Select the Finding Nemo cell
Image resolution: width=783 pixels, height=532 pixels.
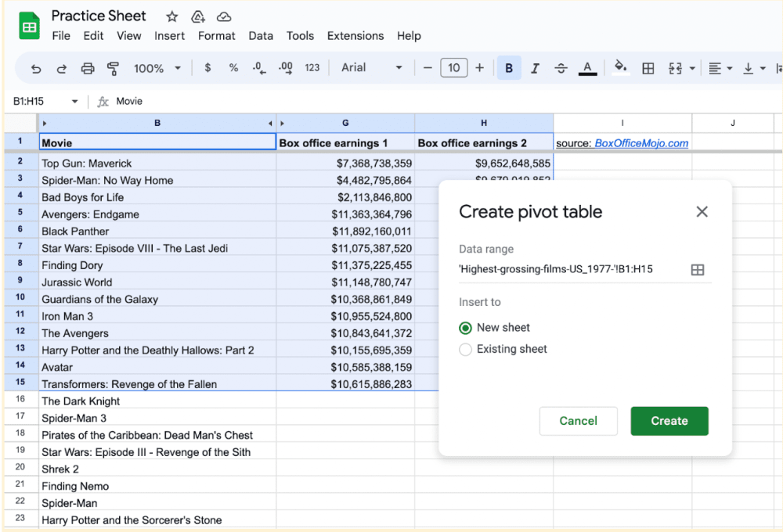[x=157, y=486]
